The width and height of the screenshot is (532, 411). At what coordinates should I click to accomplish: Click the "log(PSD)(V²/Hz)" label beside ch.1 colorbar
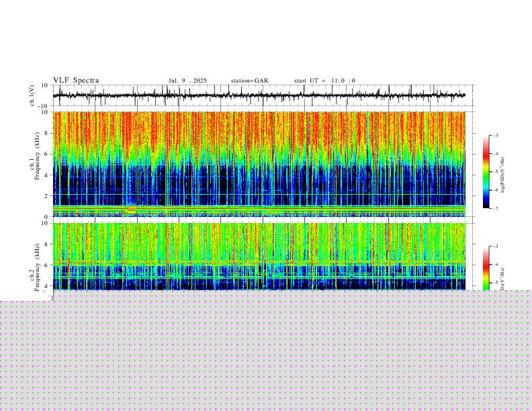[x=502, y=175]
